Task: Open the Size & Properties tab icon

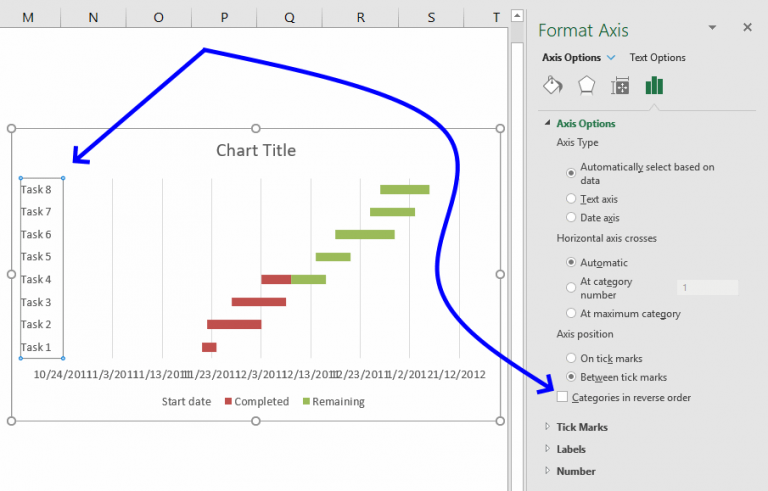Action: coord(620,86)
